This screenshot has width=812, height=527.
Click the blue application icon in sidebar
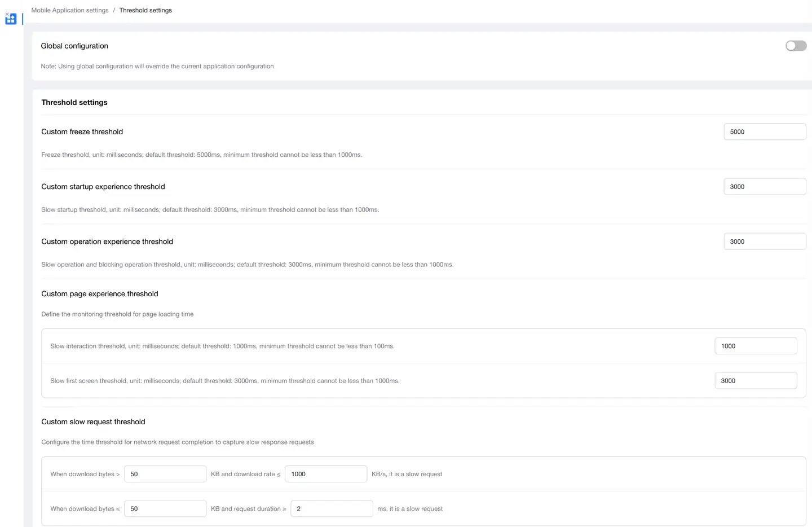click(x=11, y=20)
